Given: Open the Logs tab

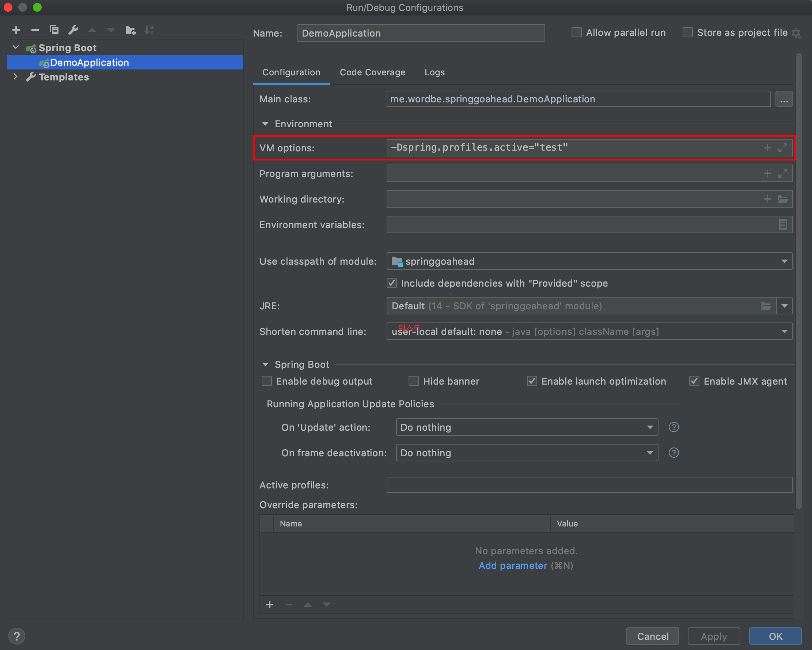Looking at the screenshot, I should 434,72.
